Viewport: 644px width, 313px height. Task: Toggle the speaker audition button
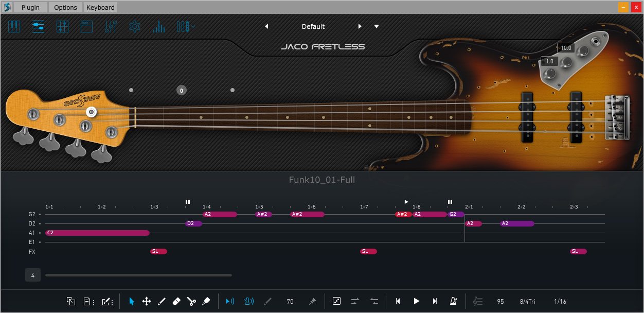pyautogui.click(x=230, y=301)
